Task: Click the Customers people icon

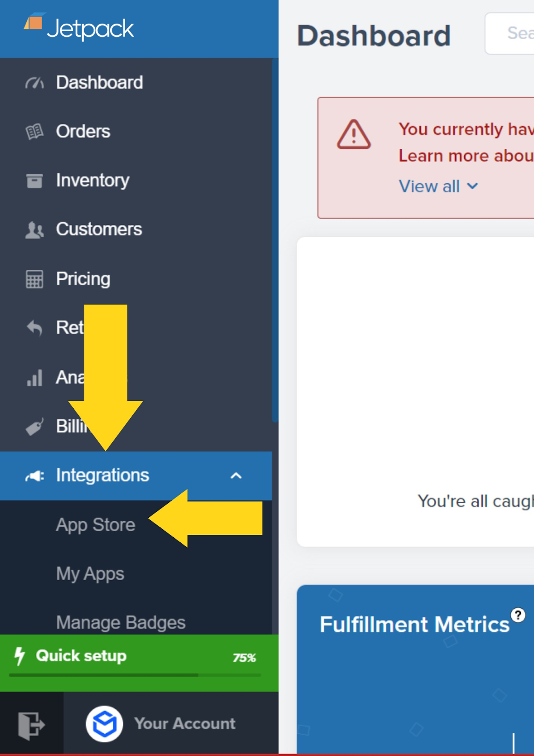Action: click(x=34, y=230)
